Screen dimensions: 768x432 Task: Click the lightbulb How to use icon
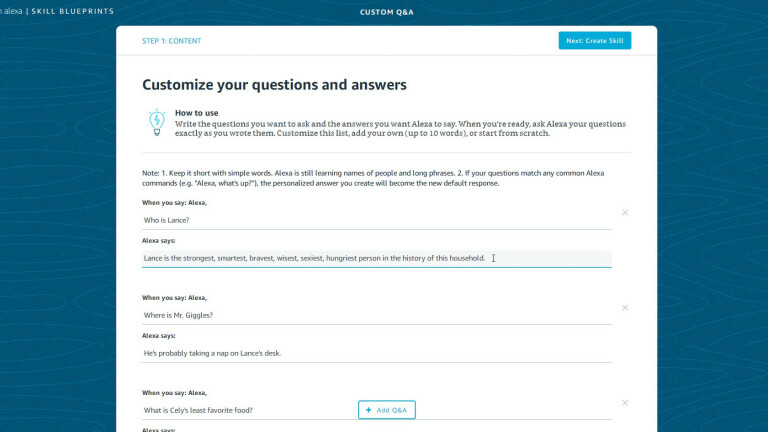(x=157, y=122)
